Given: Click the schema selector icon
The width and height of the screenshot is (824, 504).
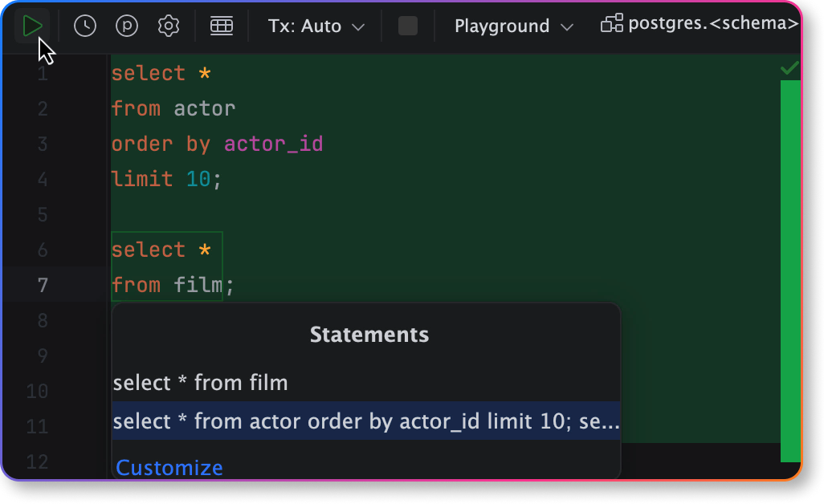Looking at the screenshot, I should pos(612,23).
